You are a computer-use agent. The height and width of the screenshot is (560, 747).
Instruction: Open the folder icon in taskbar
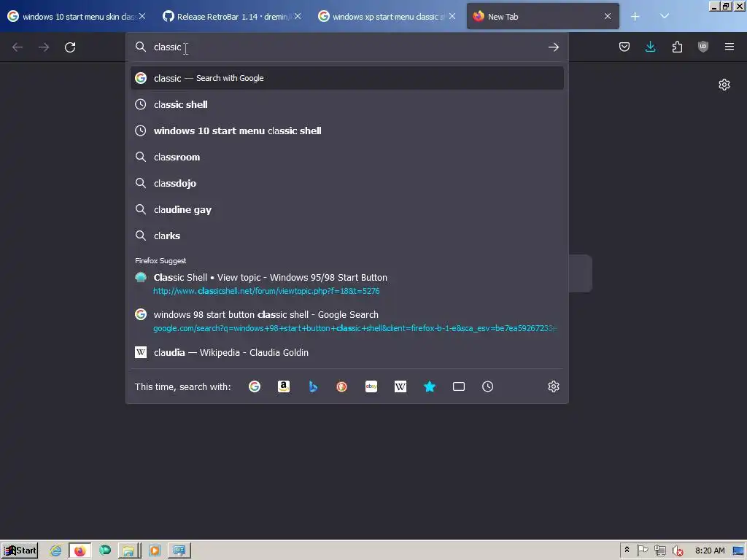coord(128,551)
